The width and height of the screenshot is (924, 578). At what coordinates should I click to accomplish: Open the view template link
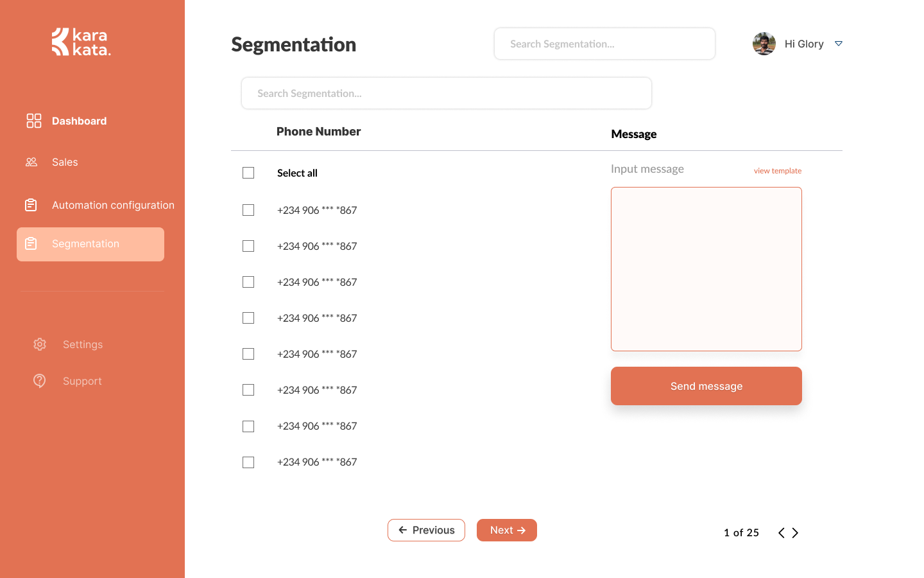[x=778, y=170]
